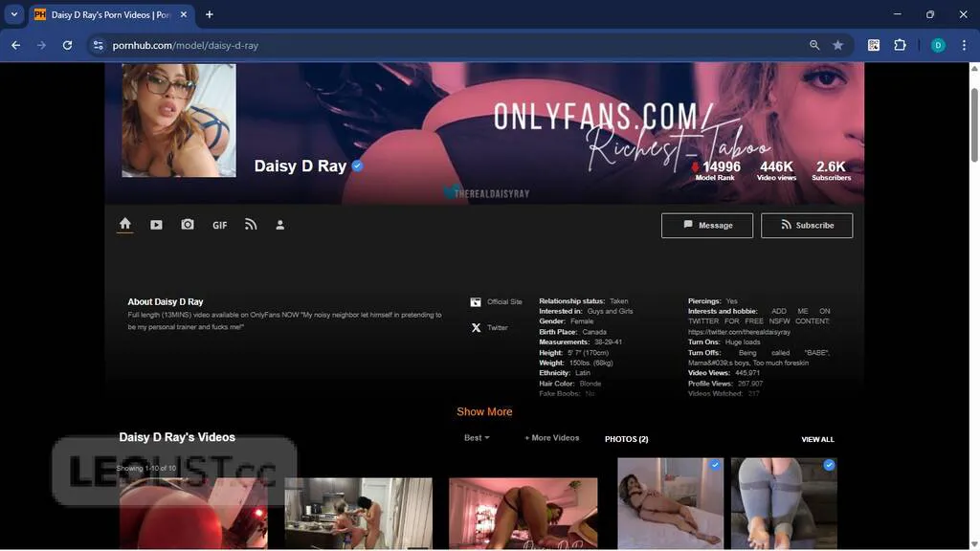
Task: Click VIEW ALL photos link
Action: pyautogui.click(x=817, y=439)
